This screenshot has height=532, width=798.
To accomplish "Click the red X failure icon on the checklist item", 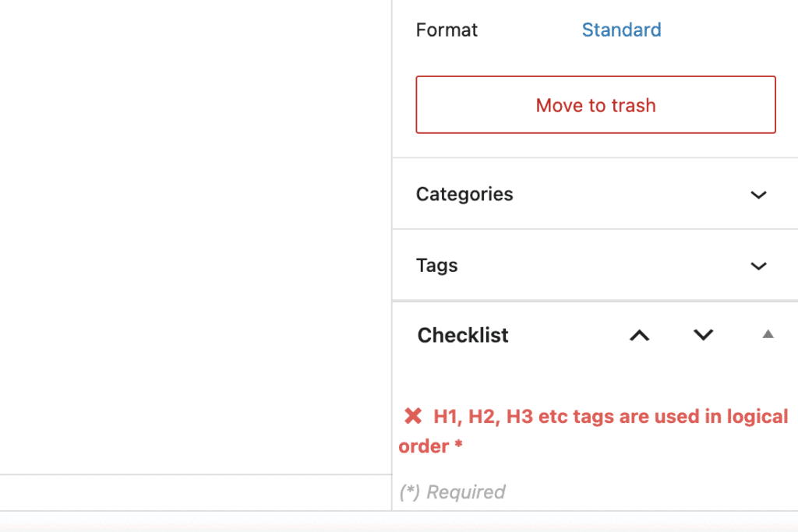I will (x=414, y=416).
